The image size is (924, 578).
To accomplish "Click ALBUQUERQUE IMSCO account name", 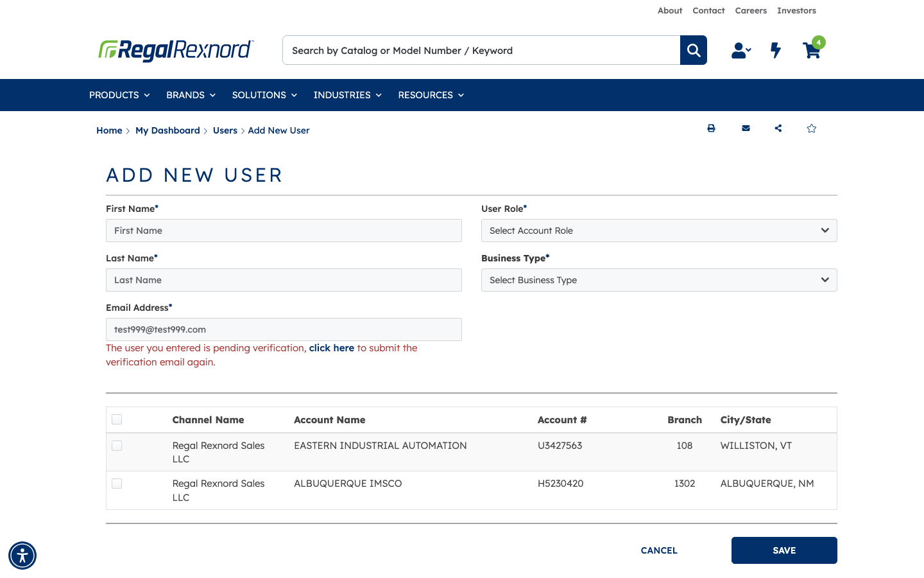I will click(348, 484).
